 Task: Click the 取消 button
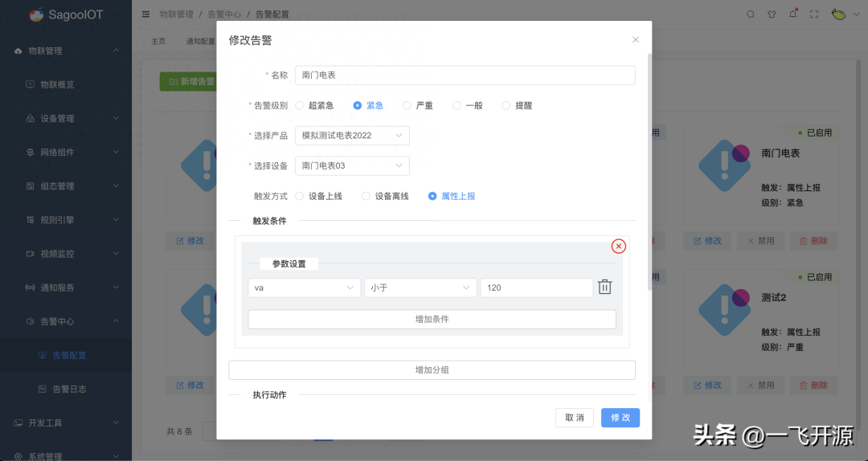click(575, 418)
